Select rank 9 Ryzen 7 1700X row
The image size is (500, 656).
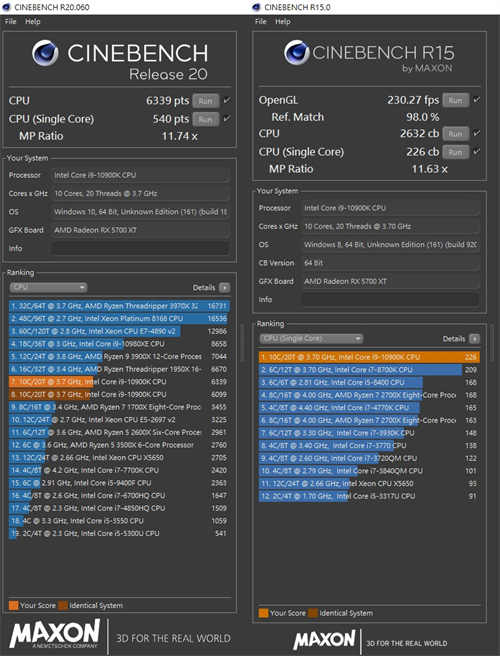pos(119,407)
